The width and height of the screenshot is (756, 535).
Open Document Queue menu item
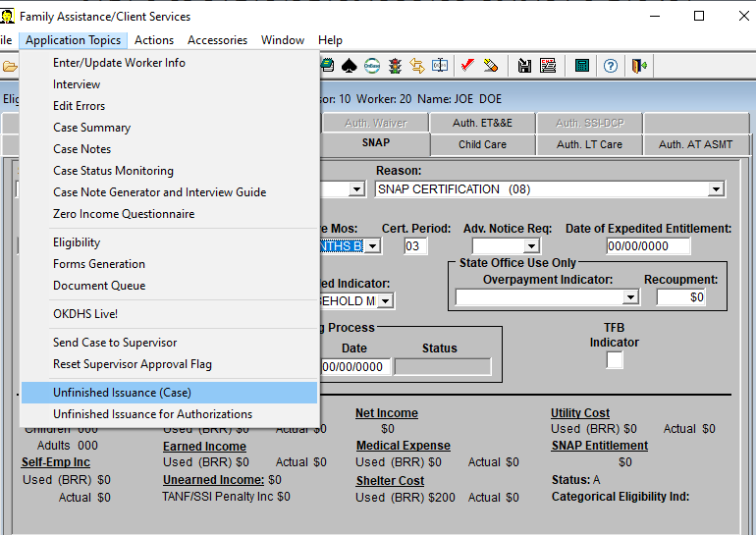(x=169, y=286)
